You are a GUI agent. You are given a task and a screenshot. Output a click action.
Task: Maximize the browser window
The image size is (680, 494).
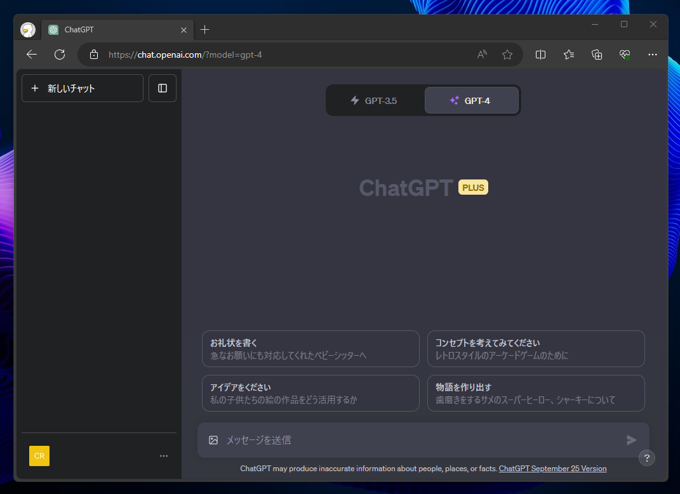point(624,24)
